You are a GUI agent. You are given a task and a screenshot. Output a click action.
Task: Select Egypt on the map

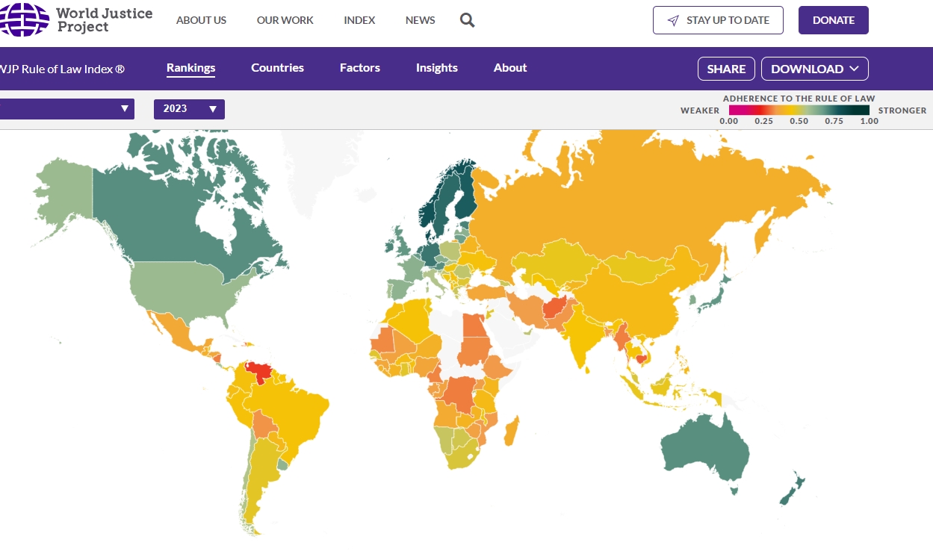click(x=476, y=326)
